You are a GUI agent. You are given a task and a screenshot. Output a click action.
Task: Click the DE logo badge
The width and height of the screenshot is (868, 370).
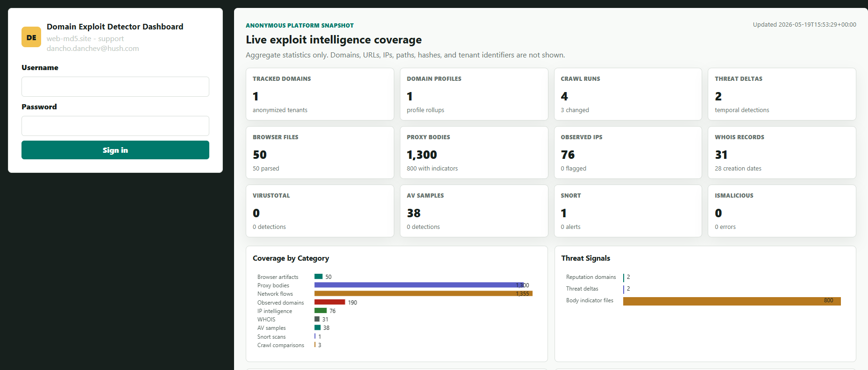click(x=31, y=37)
